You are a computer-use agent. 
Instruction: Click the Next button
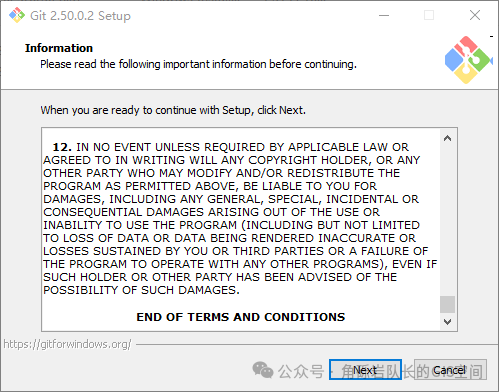365,369
